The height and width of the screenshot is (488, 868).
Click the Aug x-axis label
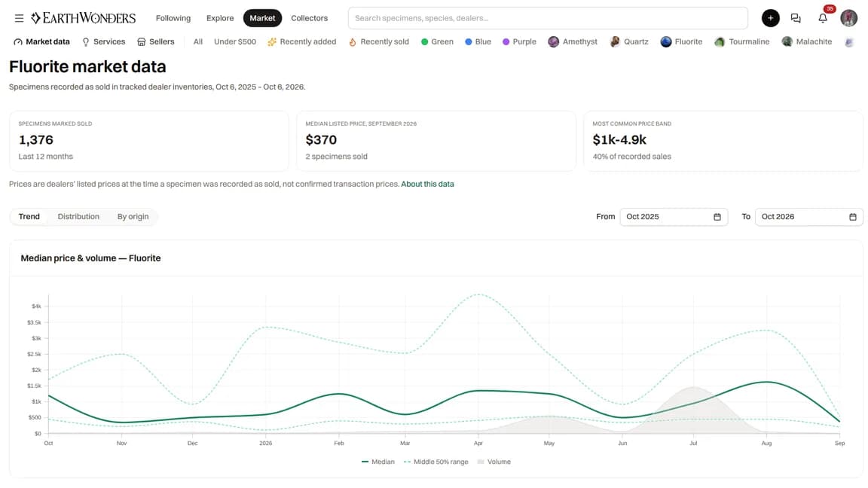(x=766, y=443)
